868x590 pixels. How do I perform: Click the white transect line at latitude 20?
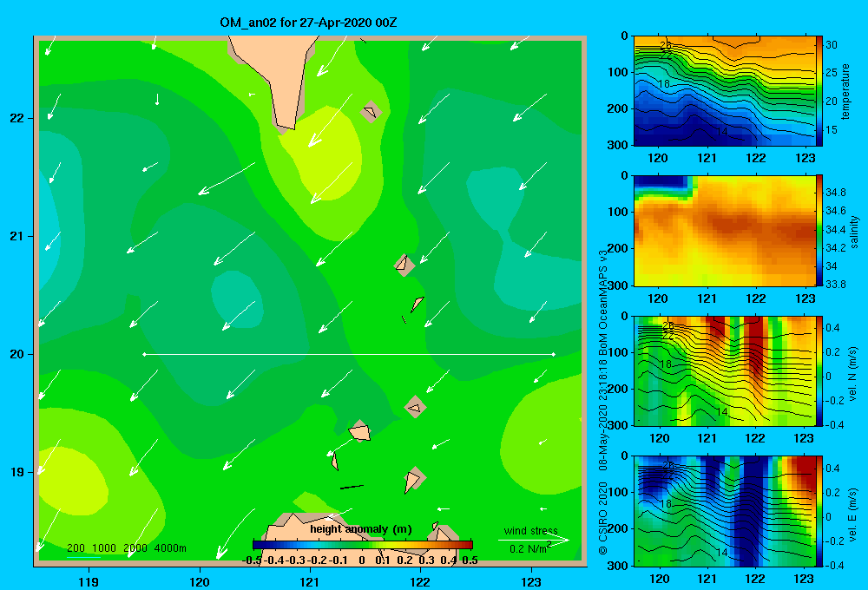pyautogui.click(x=349, y=354)
